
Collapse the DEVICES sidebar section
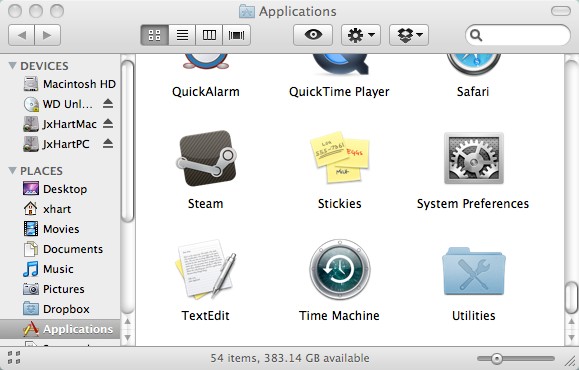[x=13, y=66]
